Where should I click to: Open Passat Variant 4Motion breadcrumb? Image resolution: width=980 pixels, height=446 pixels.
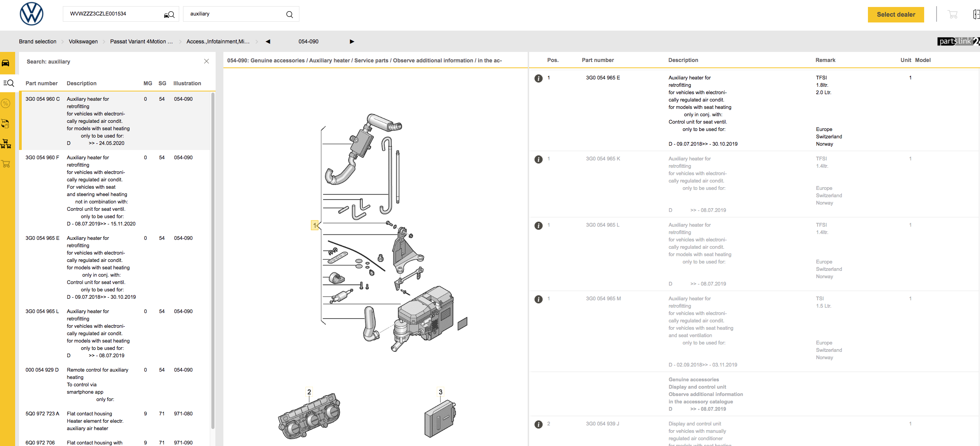coord(141,41)
